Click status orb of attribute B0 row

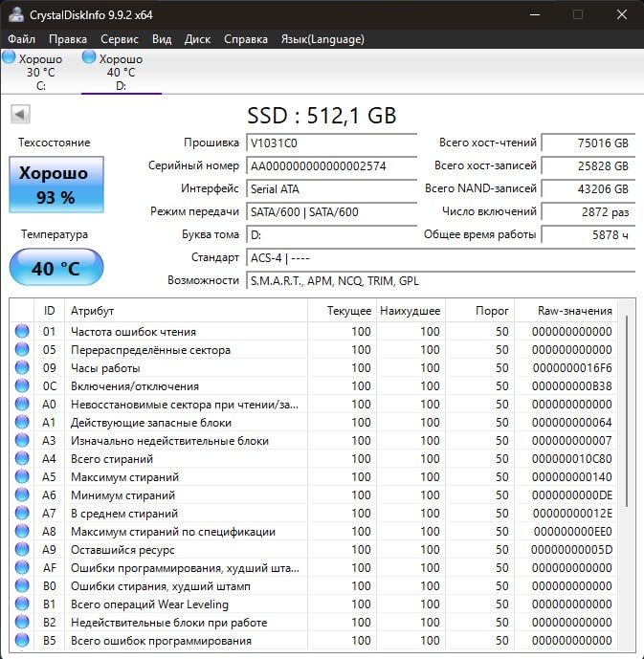pyautogui.click(x=22, y=586)
